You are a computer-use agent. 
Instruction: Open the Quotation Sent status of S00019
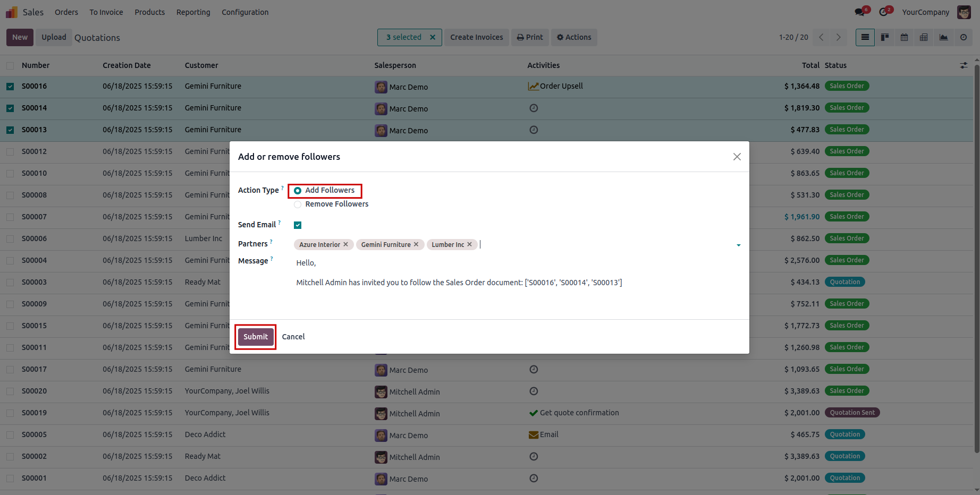pos(852,413)
